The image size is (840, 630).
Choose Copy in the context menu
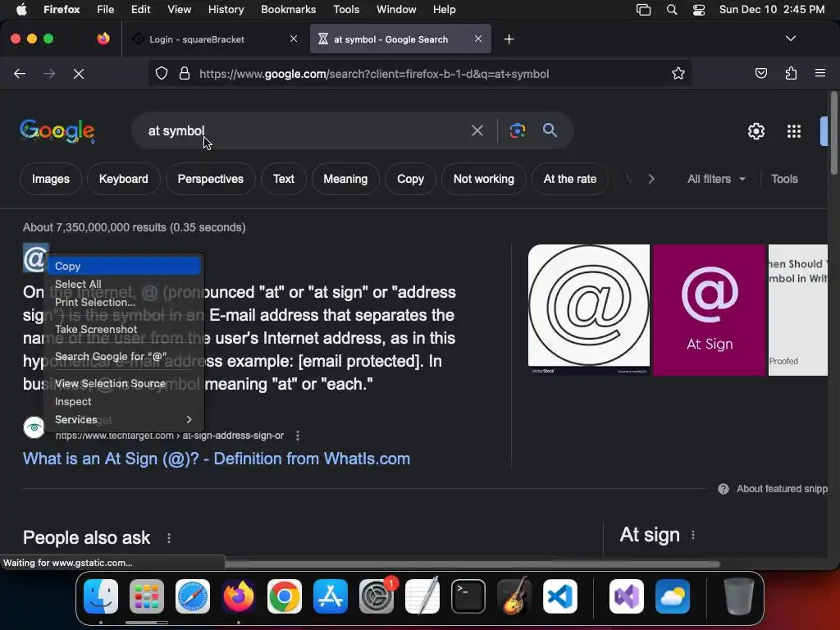click(x=124, y=267)
